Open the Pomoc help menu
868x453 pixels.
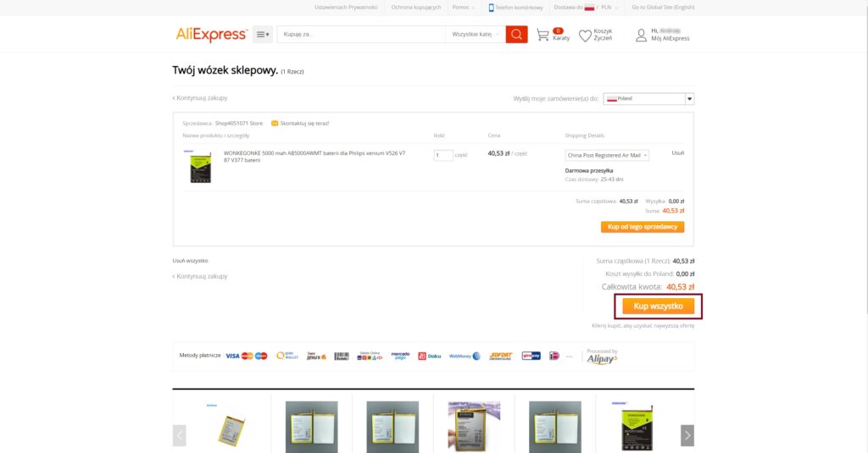pos(464,8)
